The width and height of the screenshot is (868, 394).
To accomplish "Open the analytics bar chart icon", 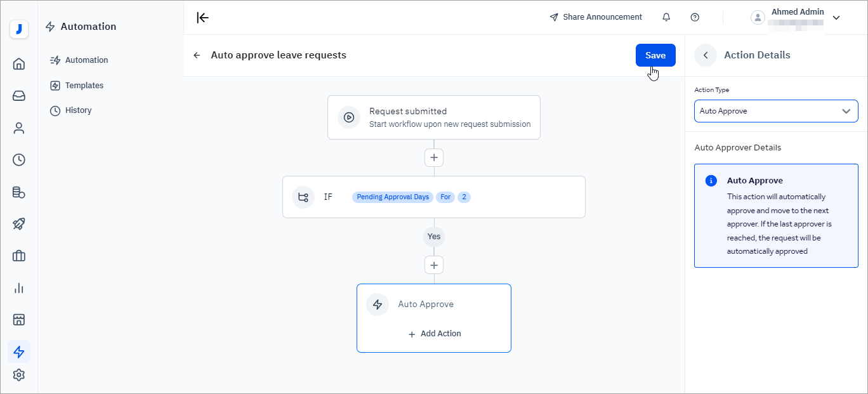I will pos(19,287).
